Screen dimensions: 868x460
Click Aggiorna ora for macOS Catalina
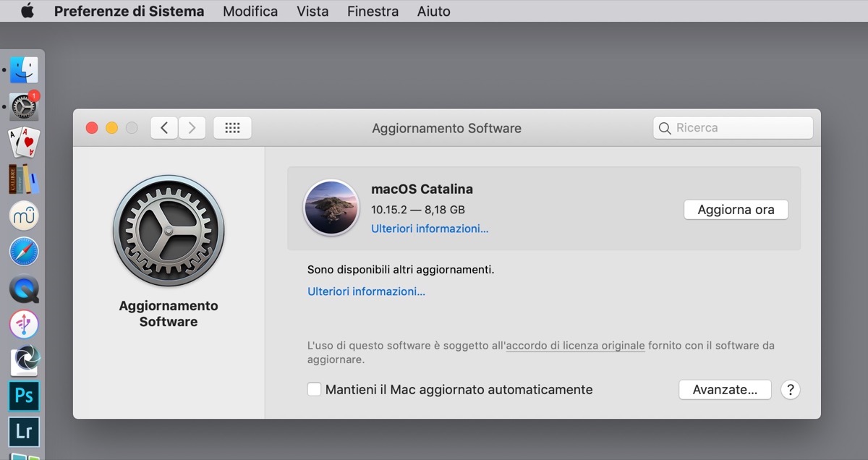tap(736, 209)
